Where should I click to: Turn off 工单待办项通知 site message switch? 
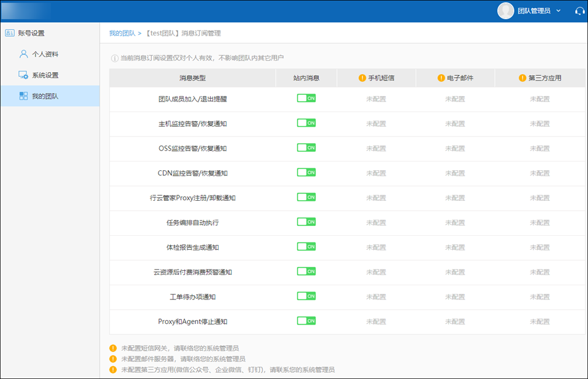coord(306,296)
